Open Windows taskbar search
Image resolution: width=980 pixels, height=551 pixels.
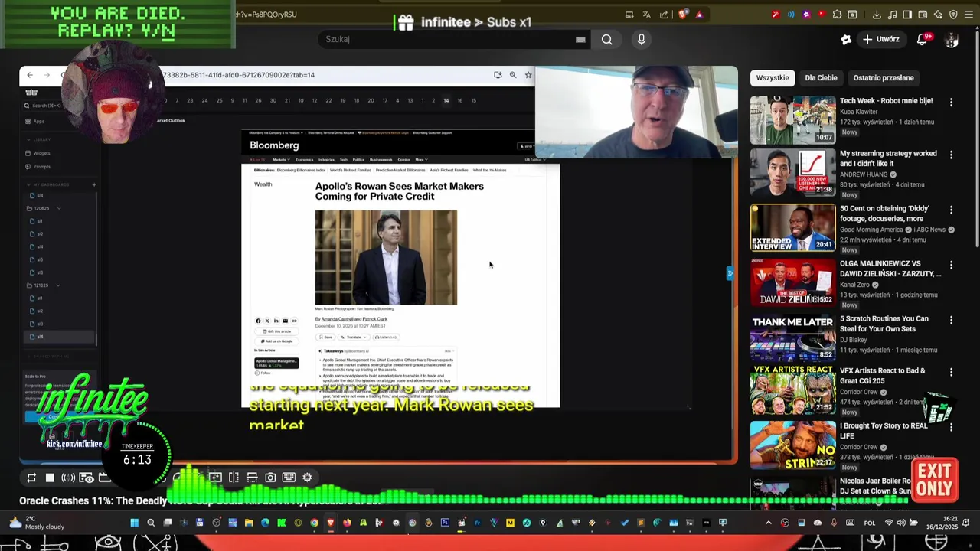[x=151, y=523]
